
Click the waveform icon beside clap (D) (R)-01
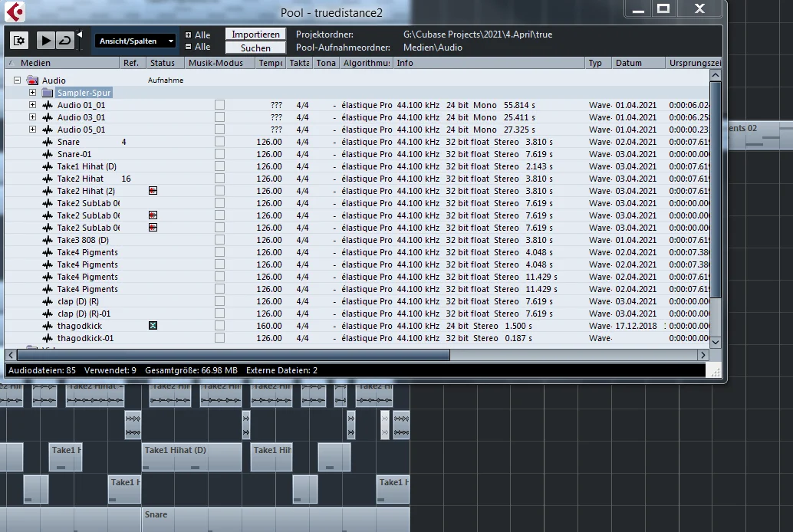[48, 314]
